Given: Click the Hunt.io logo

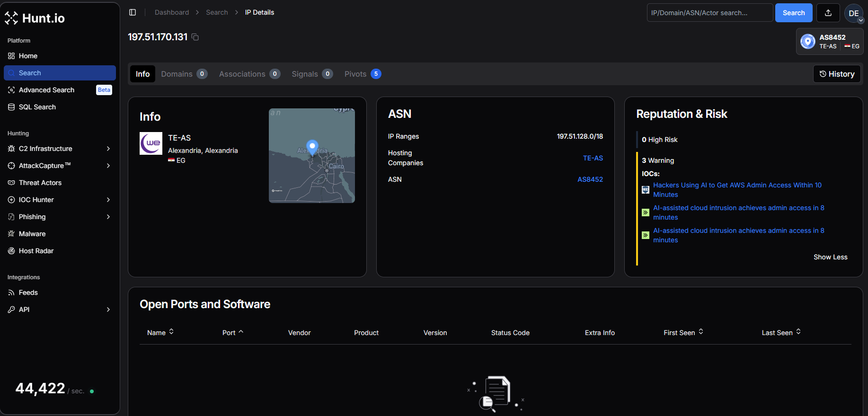Looking at the screenshot, I should (35, 18).
